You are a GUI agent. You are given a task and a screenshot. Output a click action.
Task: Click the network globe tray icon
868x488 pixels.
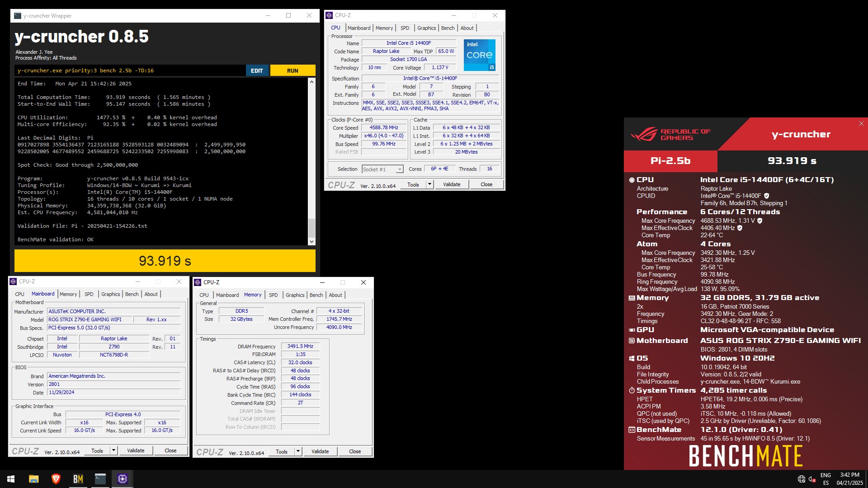(802, 479)
